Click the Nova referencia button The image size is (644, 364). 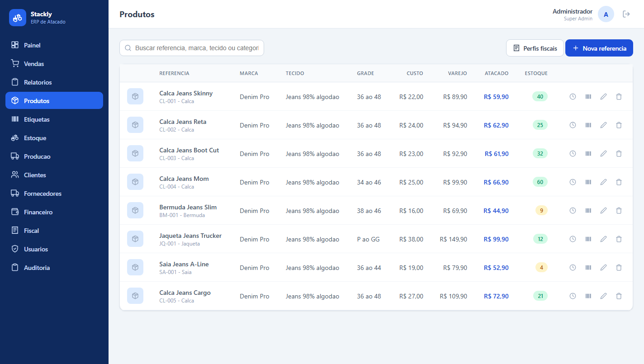[599, 48]
